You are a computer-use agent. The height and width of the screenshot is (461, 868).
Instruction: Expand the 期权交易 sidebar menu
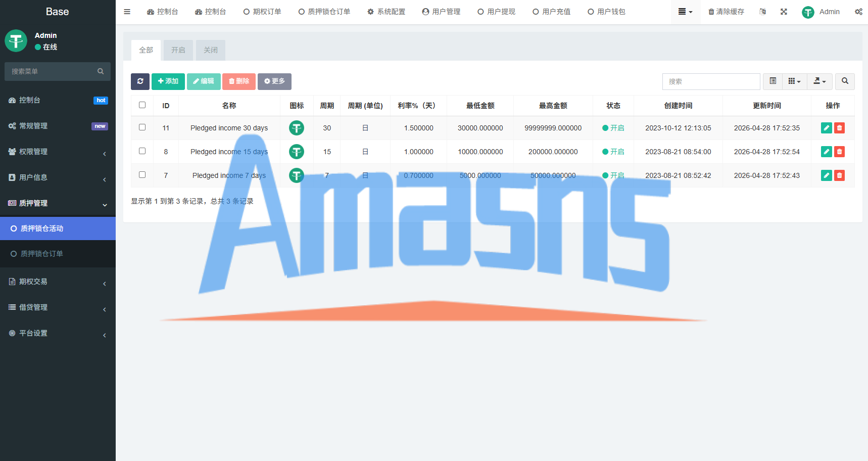pos(58,282)
